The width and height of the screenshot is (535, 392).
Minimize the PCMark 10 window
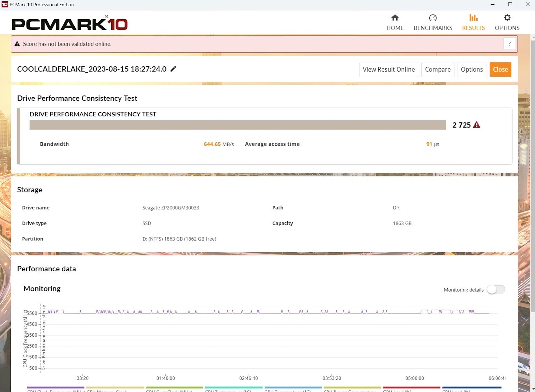pos(493,5)
